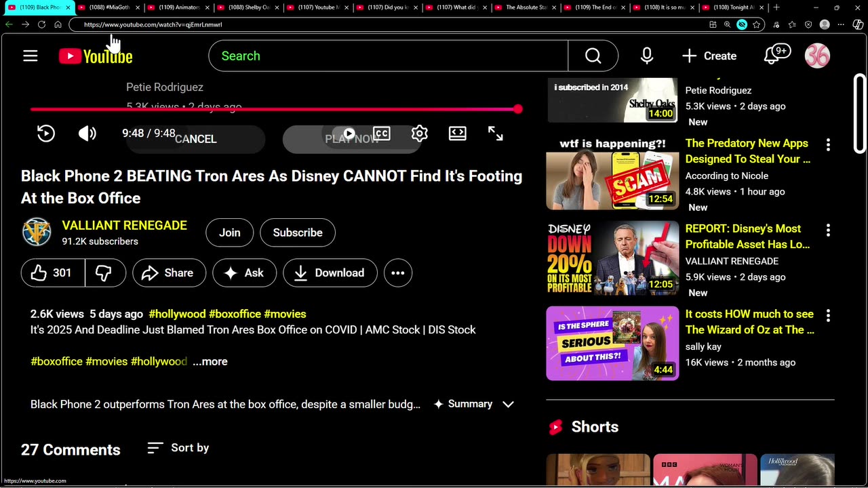The width and height of the screenshot is (868, 488).
Task: Open a new browser tab
Action: pos(776,7)
